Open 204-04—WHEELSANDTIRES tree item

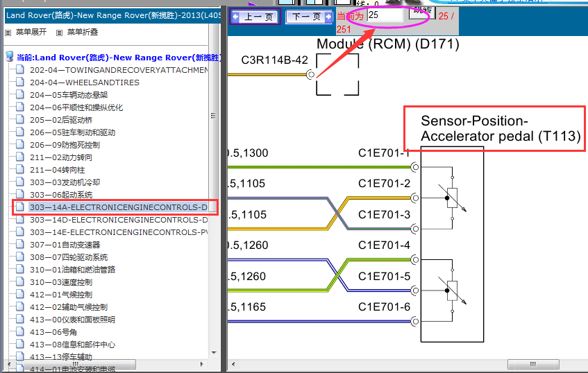point(85,83)
